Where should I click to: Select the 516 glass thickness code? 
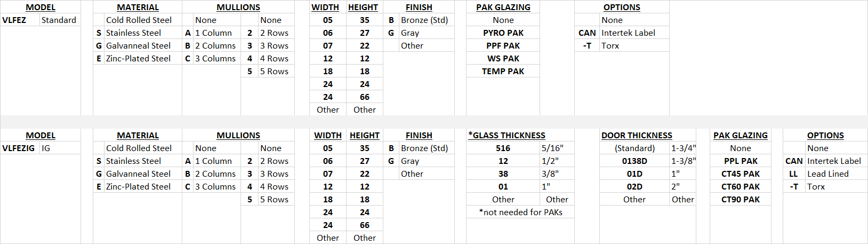point(503,148)
